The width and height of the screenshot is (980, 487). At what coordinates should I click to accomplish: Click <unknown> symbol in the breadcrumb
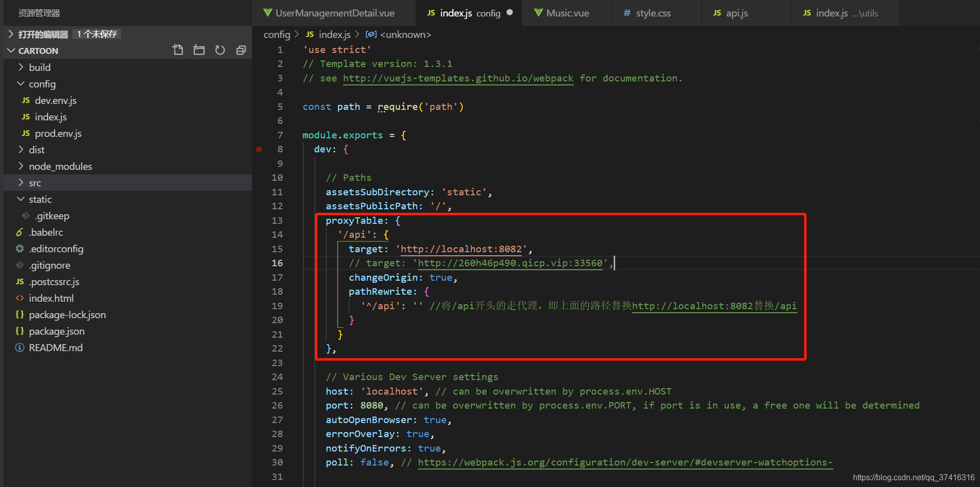pos(405,34)
